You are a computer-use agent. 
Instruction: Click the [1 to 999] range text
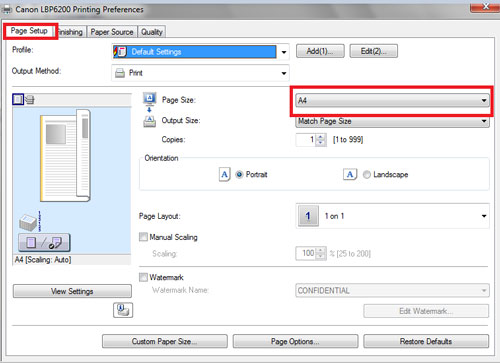tap(348, 139)
